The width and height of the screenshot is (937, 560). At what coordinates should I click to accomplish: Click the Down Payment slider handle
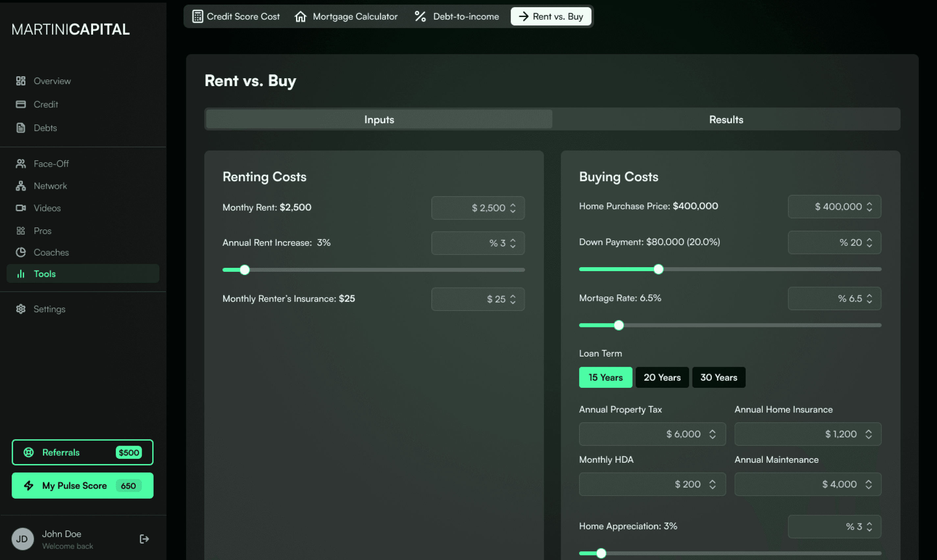(x=658, y=269)
